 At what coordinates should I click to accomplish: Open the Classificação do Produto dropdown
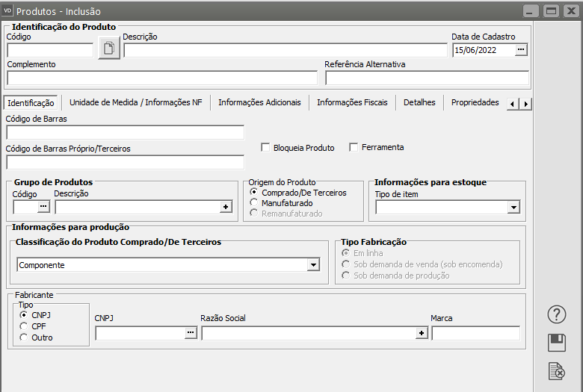313,265
